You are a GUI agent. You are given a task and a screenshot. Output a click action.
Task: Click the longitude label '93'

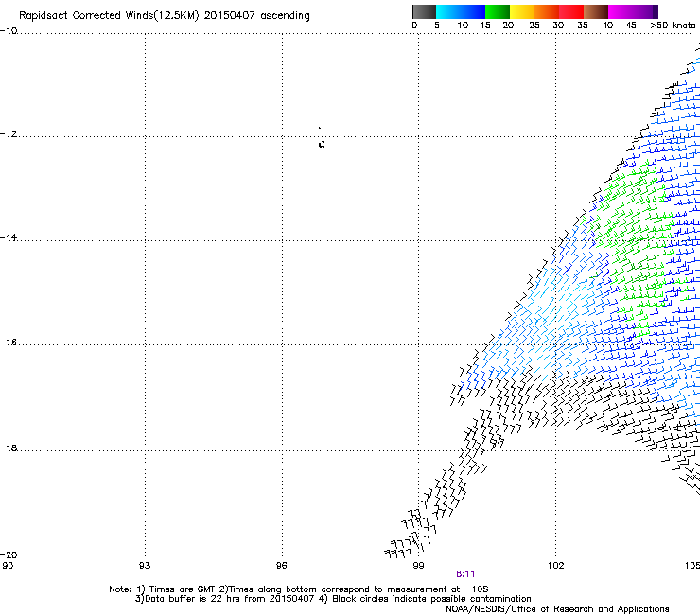coord(145,566)
